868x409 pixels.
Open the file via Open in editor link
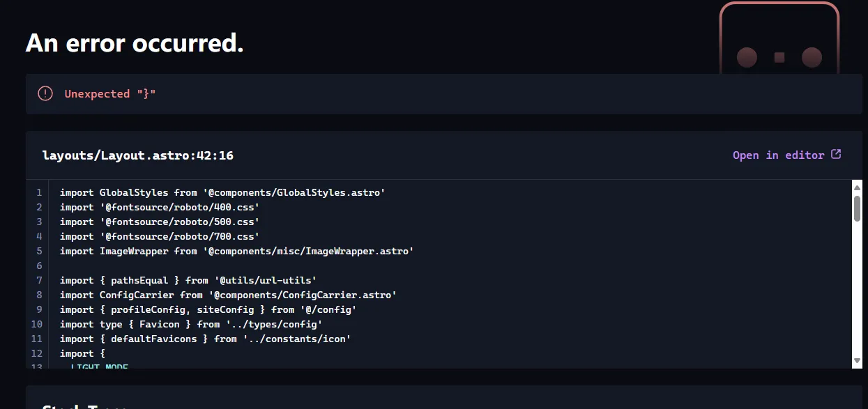778,155
